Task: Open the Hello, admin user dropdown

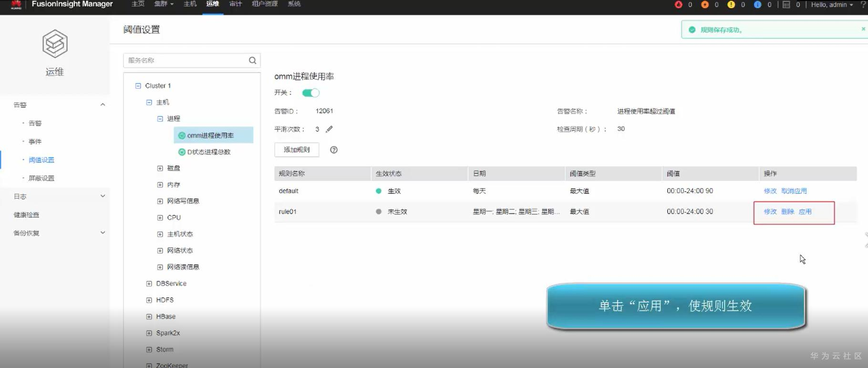Action: [832, 5]
